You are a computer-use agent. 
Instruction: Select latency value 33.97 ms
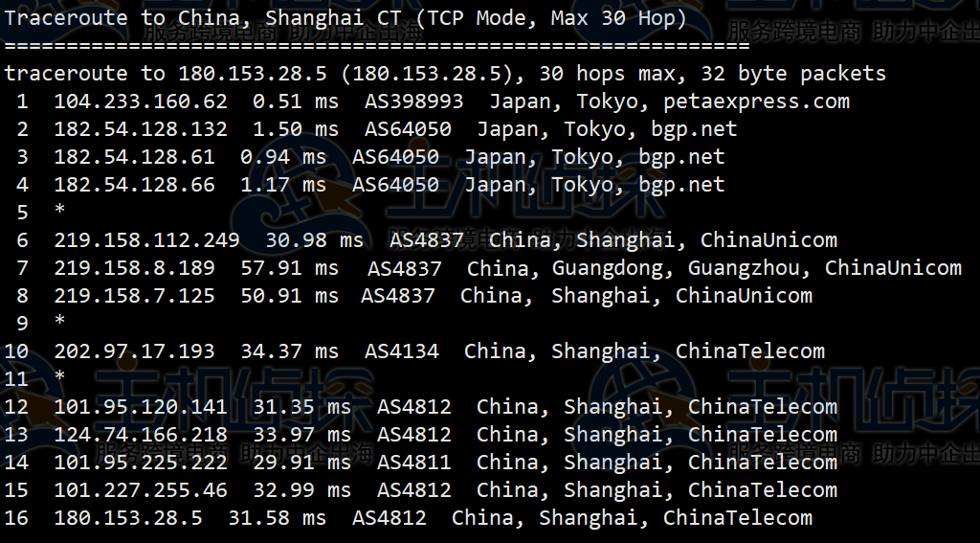(x=301, y=435)
